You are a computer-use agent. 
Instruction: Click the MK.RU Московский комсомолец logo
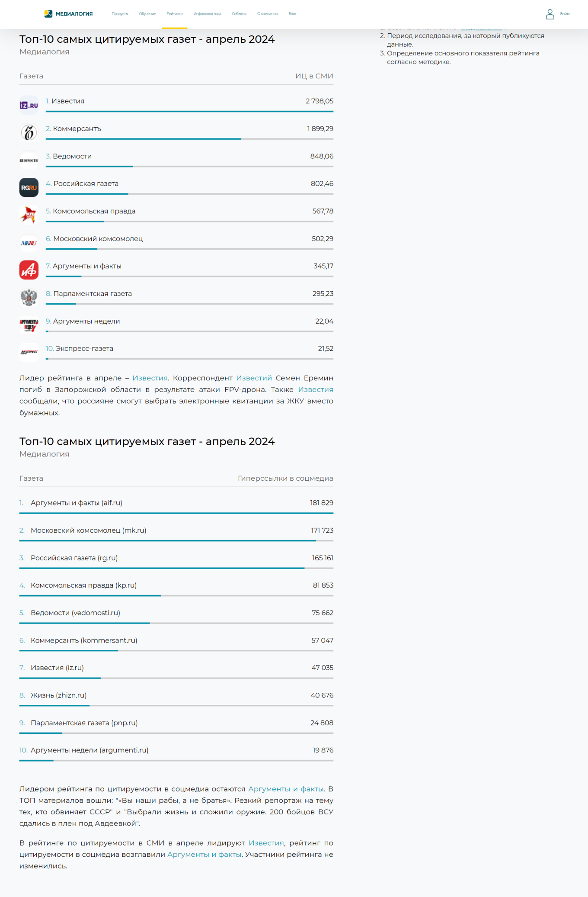click(x=29, y=243)
